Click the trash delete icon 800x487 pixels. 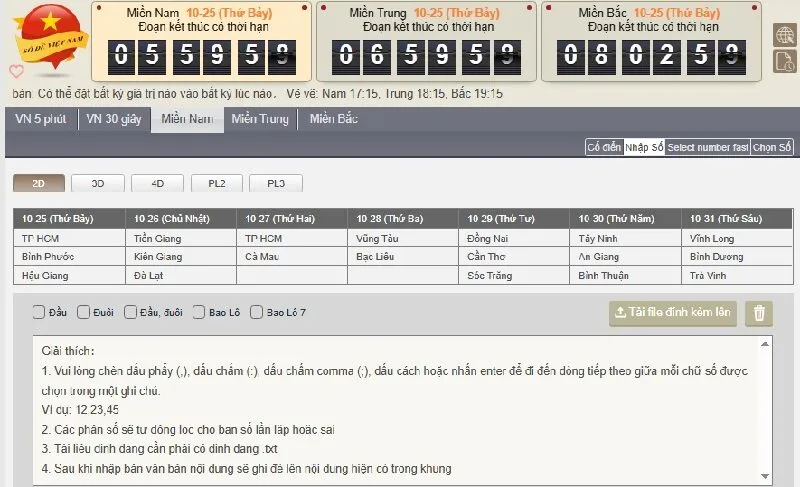[759, 313]
